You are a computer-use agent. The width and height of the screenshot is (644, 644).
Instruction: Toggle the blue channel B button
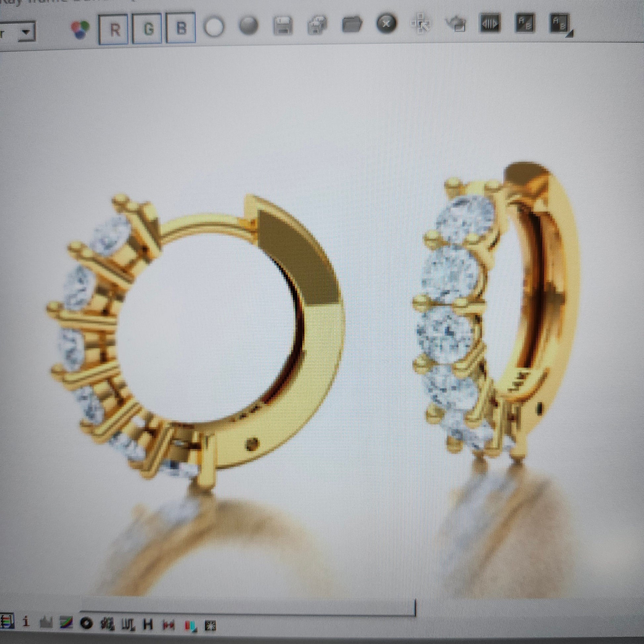[x=181, y=28]
